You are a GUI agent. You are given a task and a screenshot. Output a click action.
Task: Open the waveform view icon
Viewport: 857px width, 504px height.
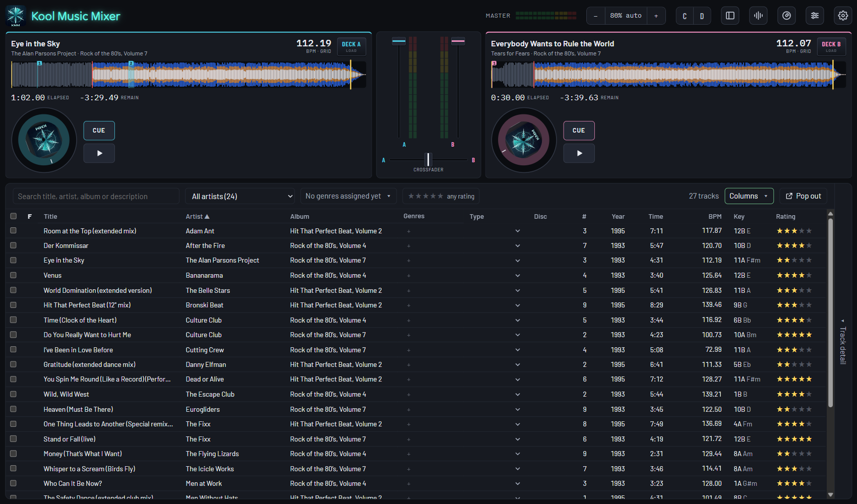(758, 16)
